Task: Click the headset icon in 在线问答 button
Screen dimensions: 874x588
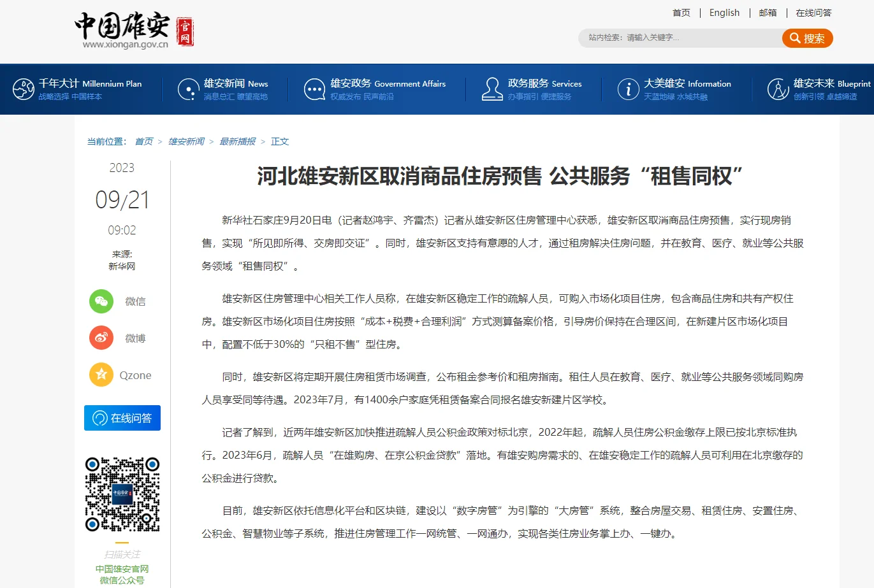Action: coord(100,418)
